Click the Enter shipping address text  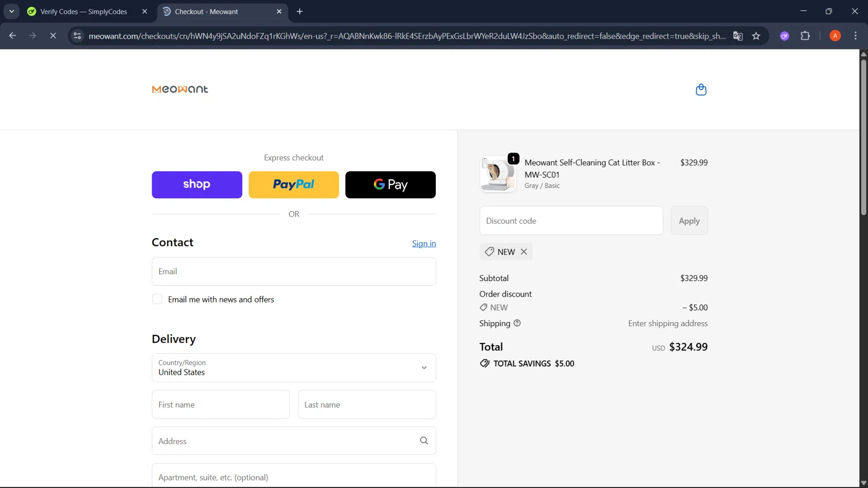(x=668, y=323)
